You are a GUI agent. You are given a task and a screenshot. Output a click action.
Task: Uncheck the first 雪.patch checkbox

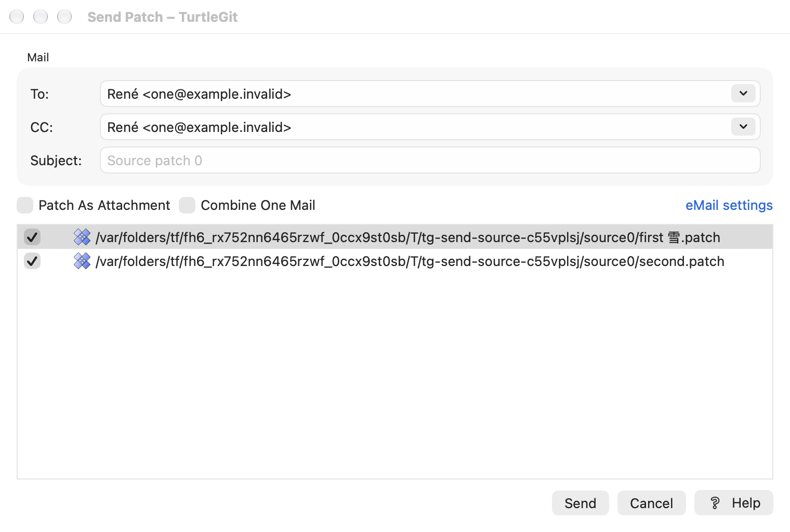[x=32, y=237]
